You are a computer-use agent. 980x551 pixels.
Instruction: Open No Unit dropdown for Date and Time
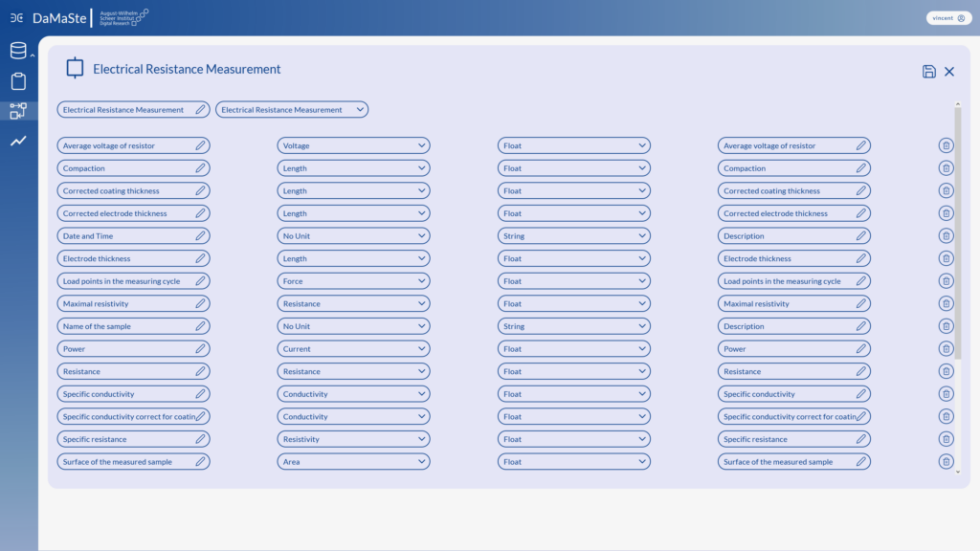click(x=354, y=235)
